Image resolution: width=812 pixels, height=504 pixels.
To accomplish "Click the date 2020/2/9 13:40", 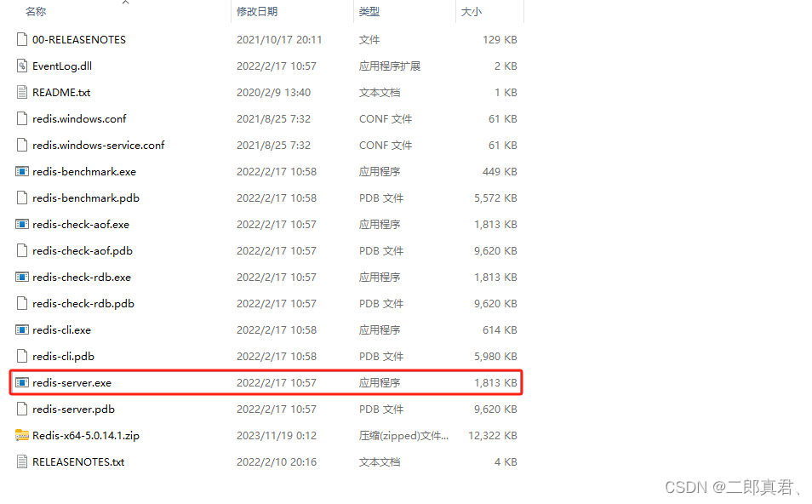I will coord(273,92).
